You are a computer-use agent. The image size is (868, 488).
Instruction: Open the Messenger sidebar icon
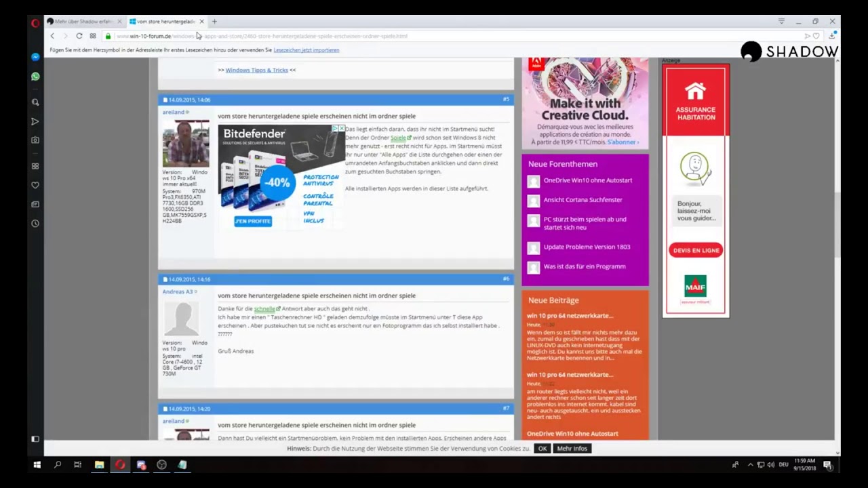[35, 57]
